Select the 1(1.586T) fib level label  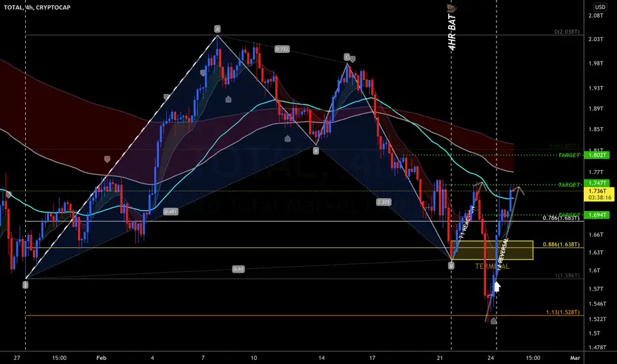pos(567,275)
